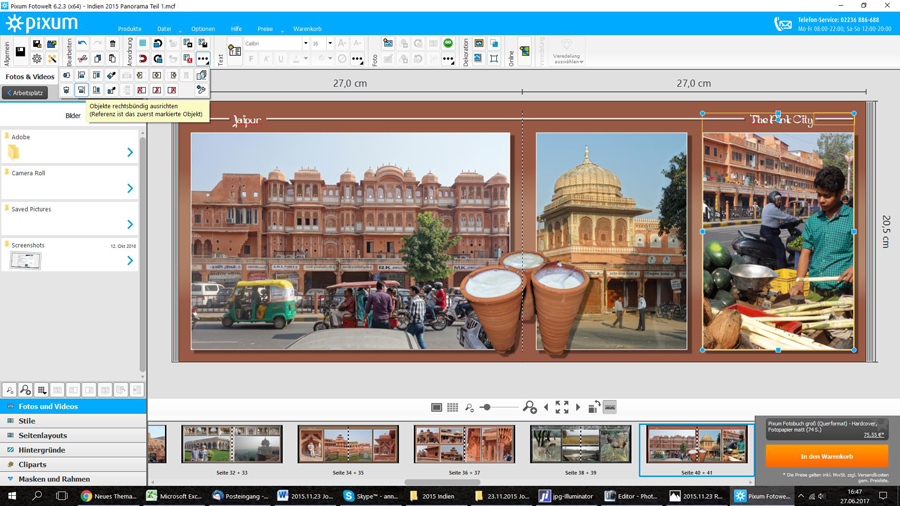
Task: Switch to the Hintergründe panel tab
Action: [x=42, y=450]
